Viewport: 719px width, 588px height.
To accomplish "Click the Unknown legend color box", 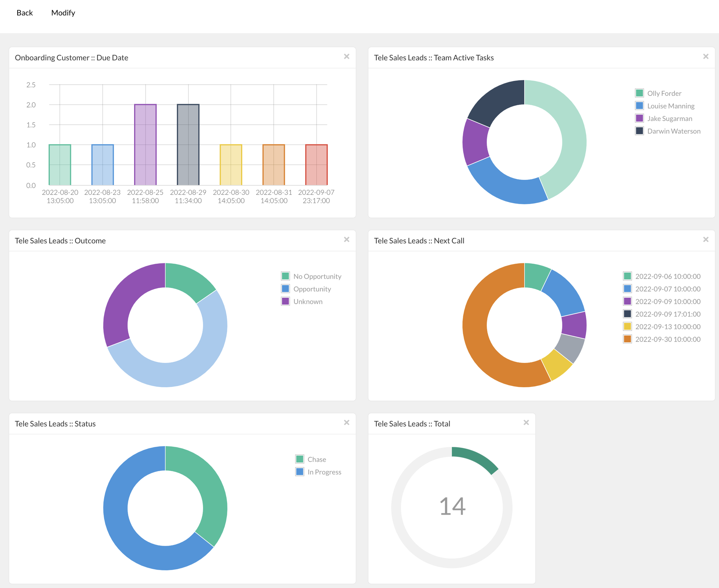I will tap(285, 301).
